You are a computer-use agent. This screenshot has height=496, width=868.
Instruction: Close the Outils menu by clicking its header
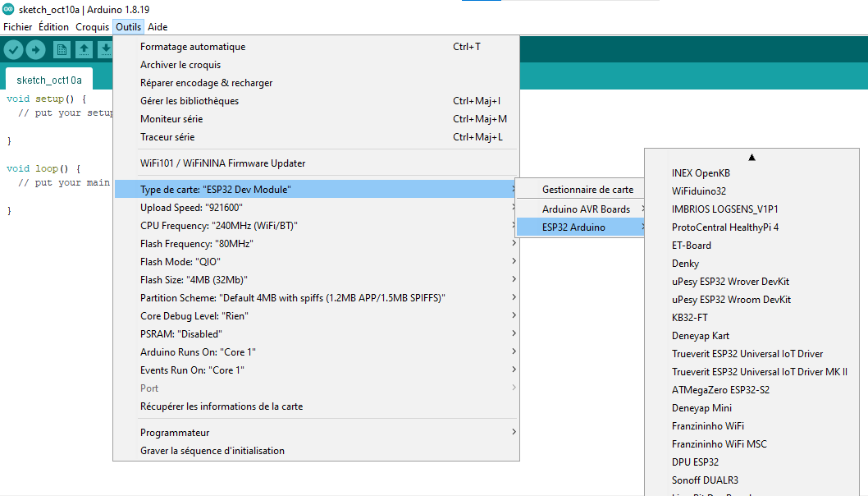coord(129,26)
